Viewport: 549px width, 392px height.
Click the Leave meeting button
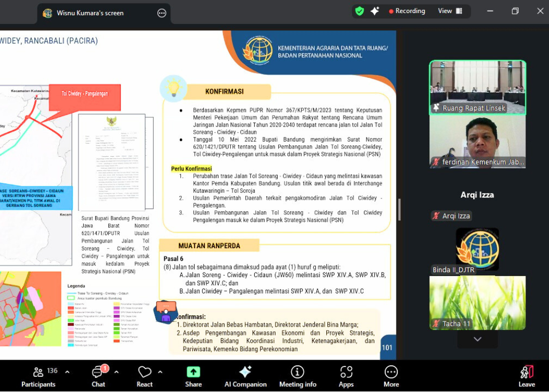point(527,376)
